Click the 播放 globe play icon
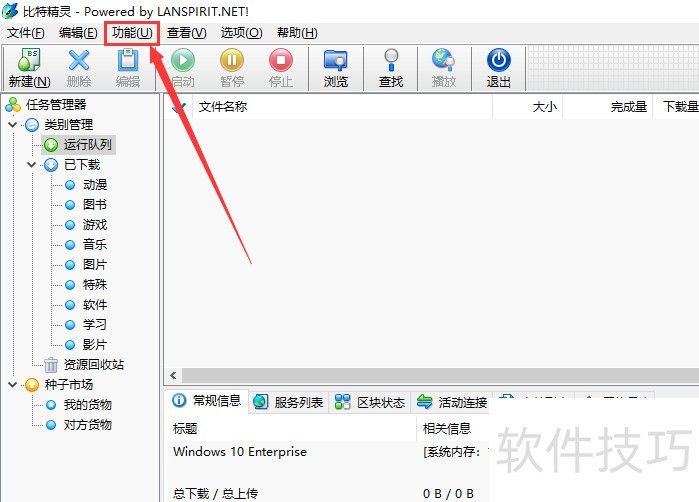This screenshot has height=502, width=699. (x=443, y=60)
